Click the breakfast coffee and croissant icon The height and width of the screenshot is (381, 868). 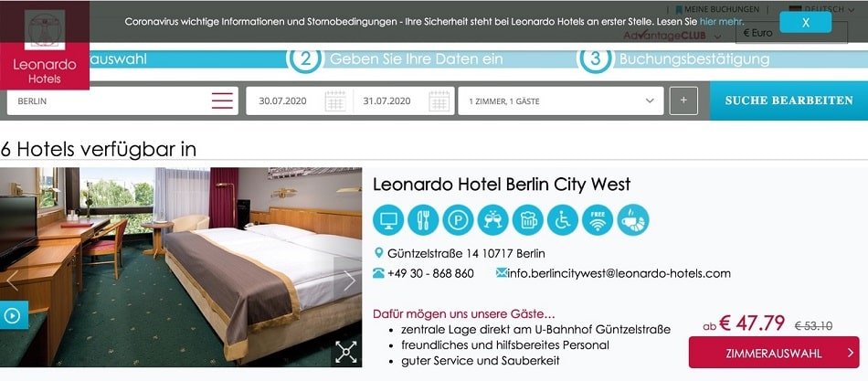633,220
